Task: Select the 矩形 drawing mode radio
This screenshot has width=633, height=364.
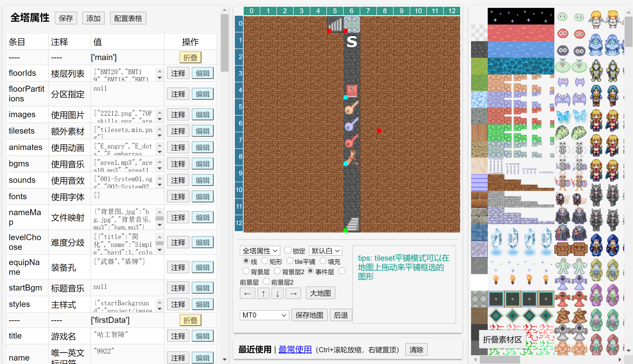Action: coord(265,261)
